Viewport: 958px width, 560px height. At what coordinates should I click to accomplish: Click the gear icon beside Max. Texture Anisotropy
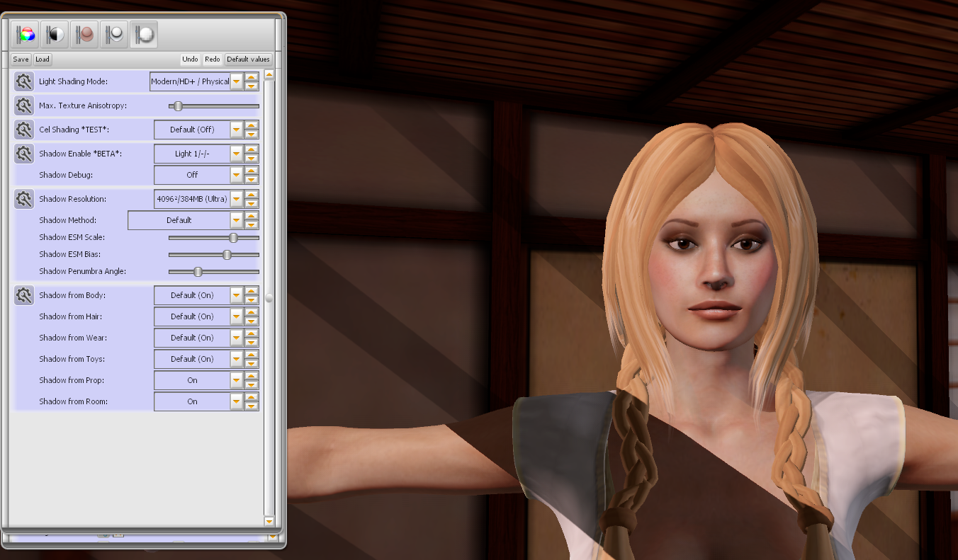[x=24, y=105]
